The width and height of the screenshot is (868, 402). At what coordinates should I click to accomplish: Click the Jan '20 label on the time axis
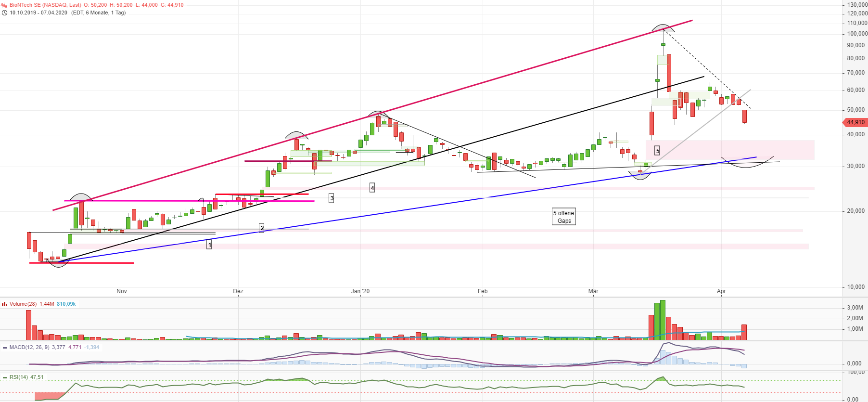click(360, 291)
